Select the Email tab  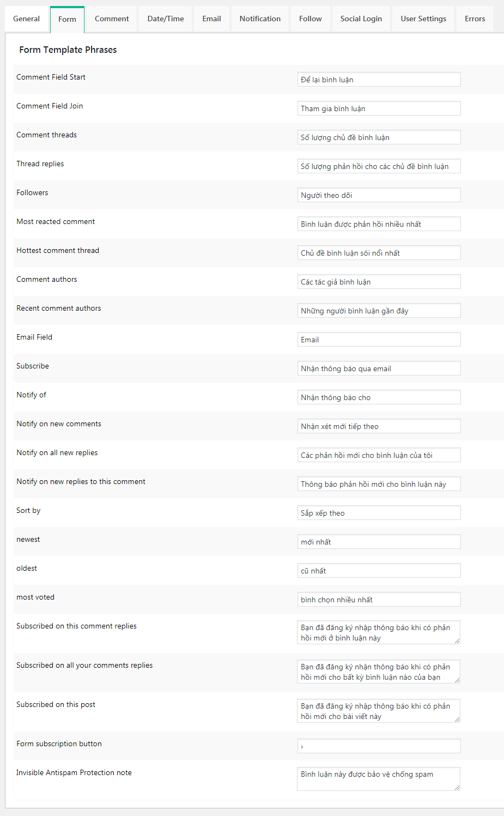pos(211,19)
